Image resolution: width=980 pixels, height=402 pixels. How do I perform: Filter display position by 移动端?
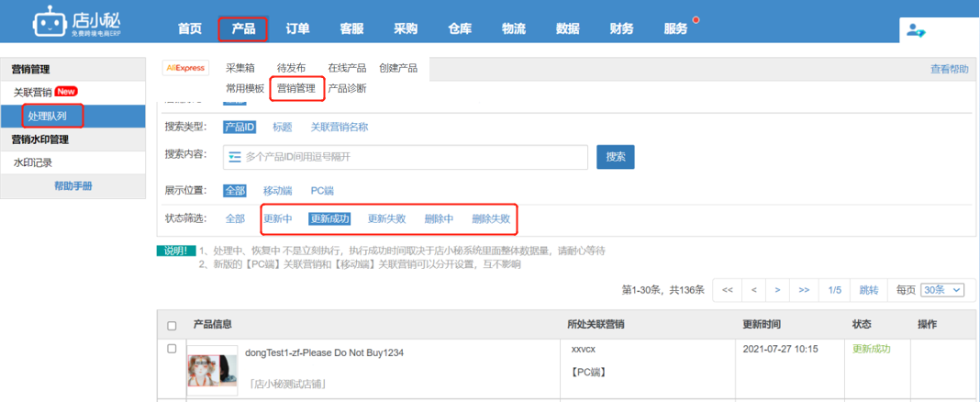277,191
